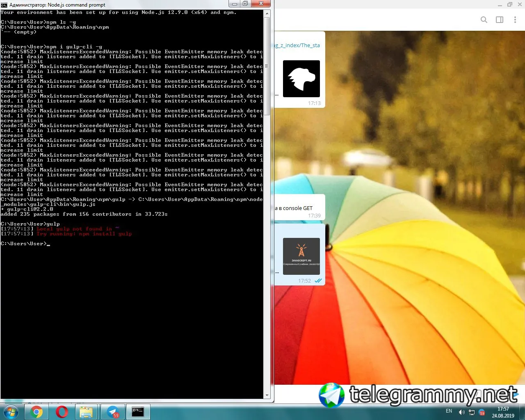Open the command prompt title bar system icon
The image size is (525, 420).
(4, 5)
